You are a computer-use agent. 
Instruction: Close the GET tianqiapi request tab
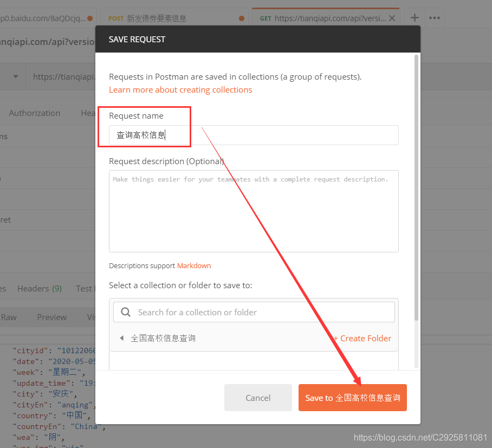click(x=392, y=18)
